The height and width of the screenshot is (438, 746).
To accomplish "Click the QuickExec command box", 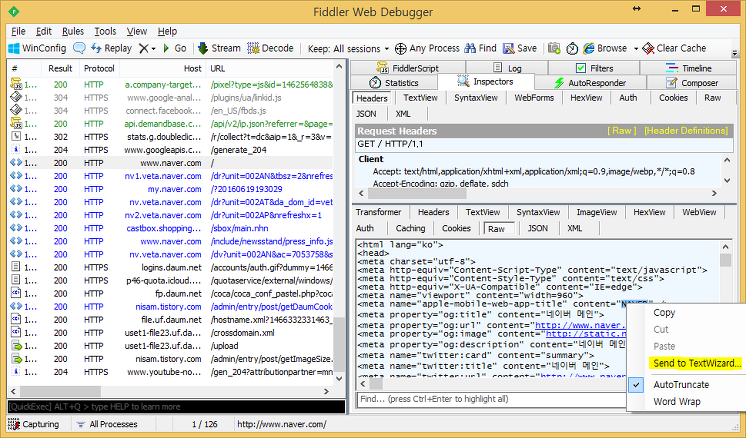I will pos(176,407).
